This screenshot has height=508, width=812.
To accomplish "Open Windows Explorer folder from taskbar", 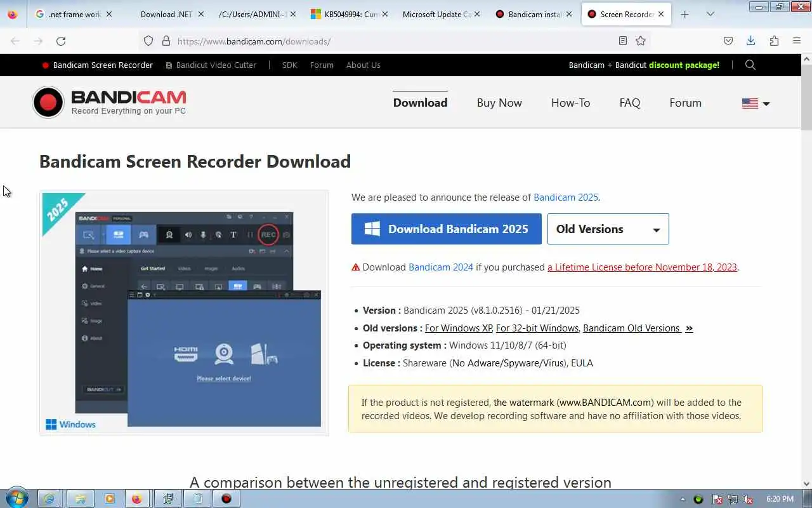I will [80, 498].
